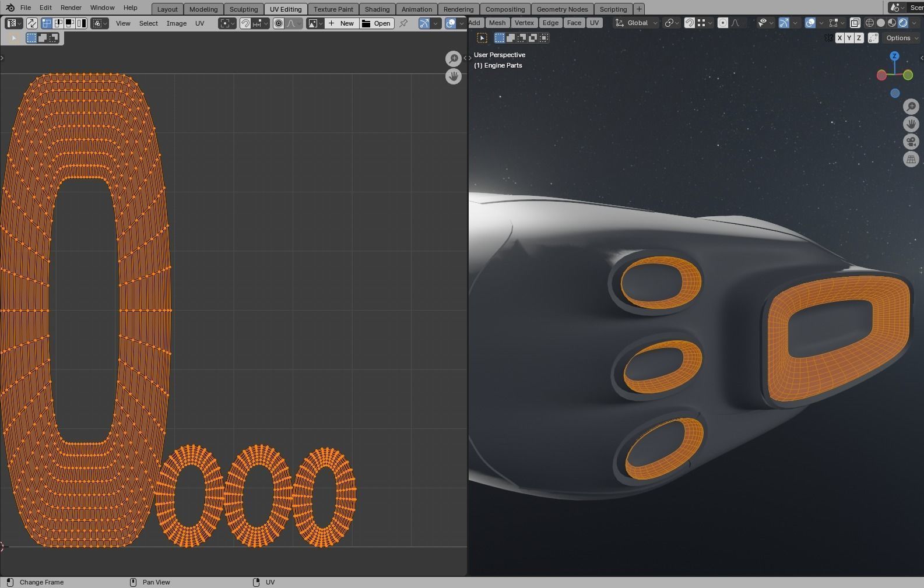This screenshot has width=924, height=588.
Task: Switch to wireframe viewport shading
Action: pyautogui.click(x=870, y=23)
